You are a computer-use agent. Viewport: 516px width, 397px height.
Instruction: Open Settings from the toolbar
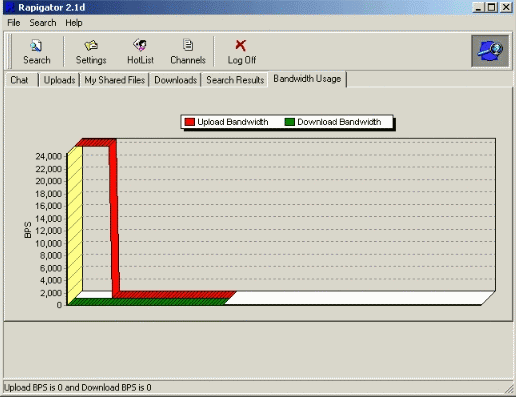[91, 45]
